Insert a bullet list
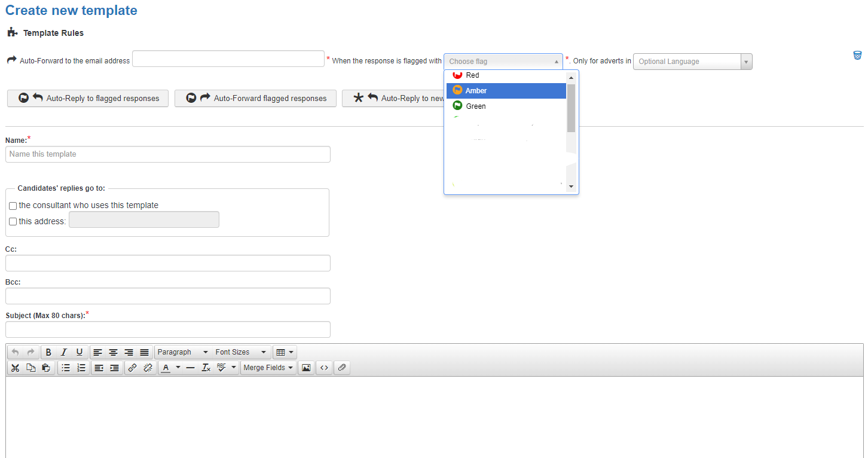Viewport: 868px width, 458px height. 66,368
